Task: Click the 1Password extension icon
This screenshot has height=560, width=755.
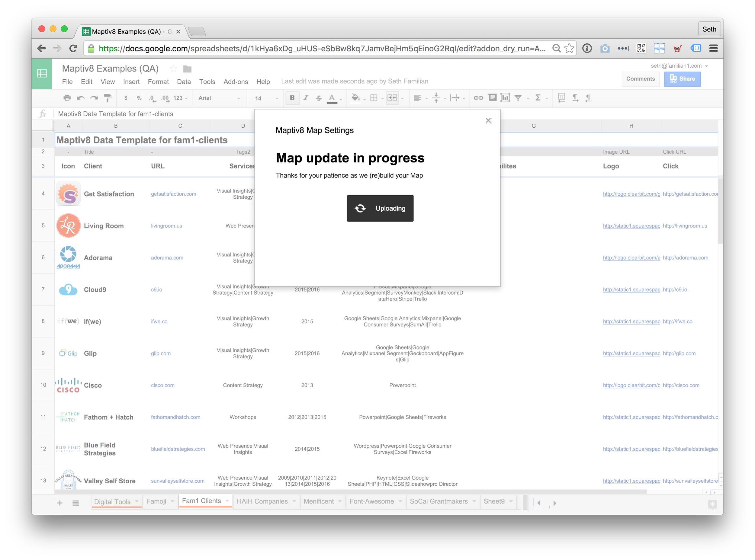Action: tap(587, 49)
